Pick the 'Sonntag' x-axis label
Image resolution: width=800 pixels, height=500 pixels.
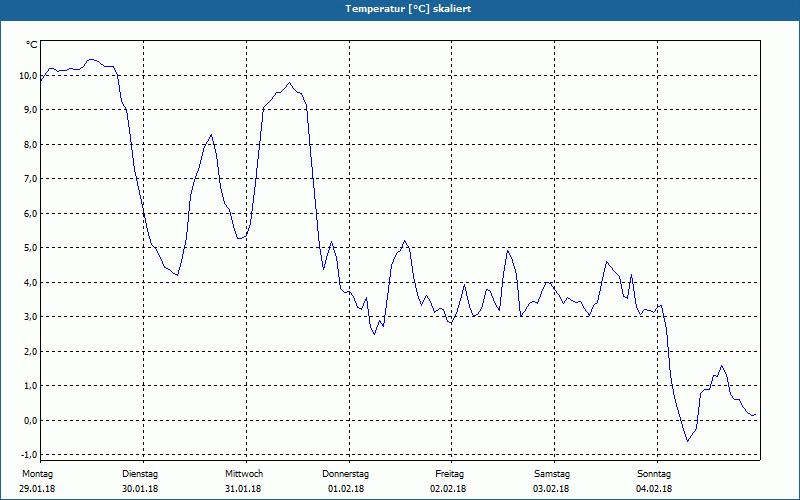654,474
